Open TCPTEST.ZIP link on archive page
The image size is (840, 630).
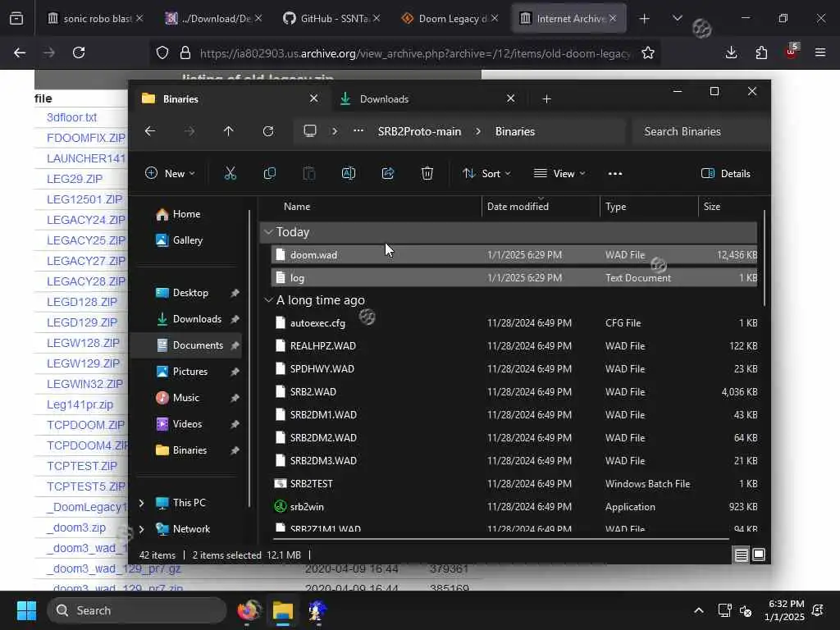coord(82,466)
